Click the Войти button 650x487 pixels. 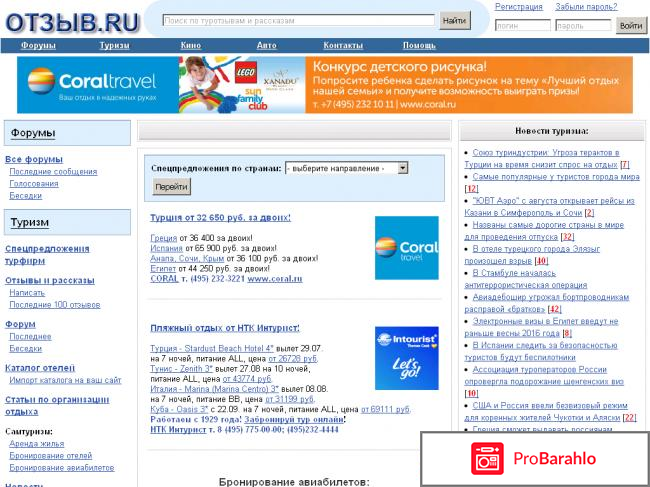tap(631, 26)
